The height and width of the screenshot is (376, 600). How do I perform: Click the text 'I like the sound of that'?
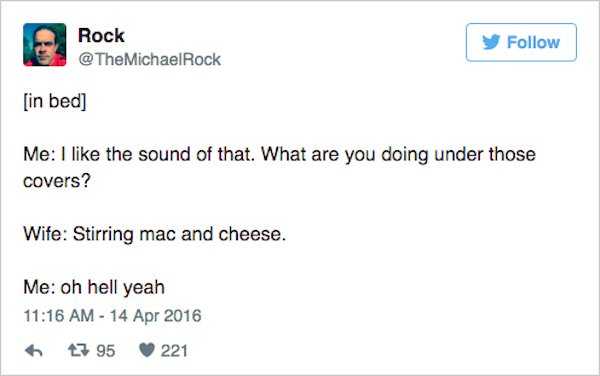[157, 155]
